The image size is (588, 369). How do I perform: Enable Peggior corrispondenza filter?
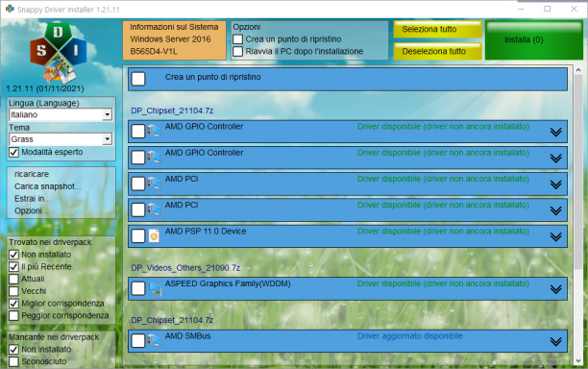13,316
